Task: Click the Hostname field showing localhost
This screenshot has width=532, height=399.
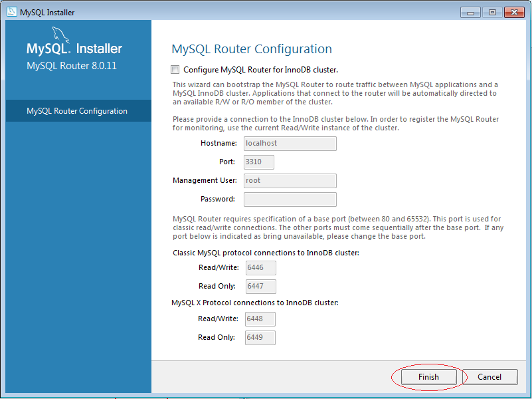Action: [x=290, y=143]
